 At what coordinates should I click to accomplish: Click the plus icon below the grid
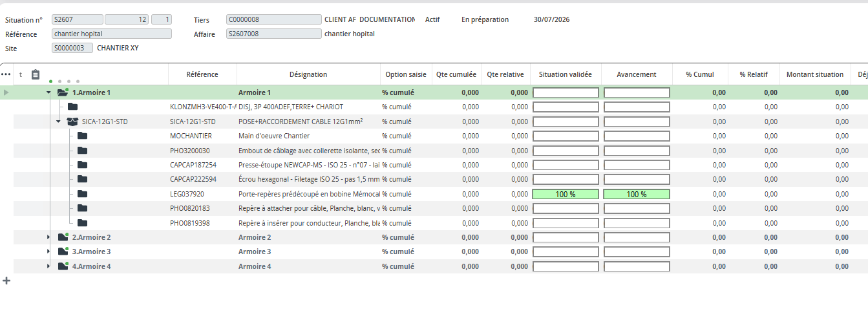click(x=6, y=281)
